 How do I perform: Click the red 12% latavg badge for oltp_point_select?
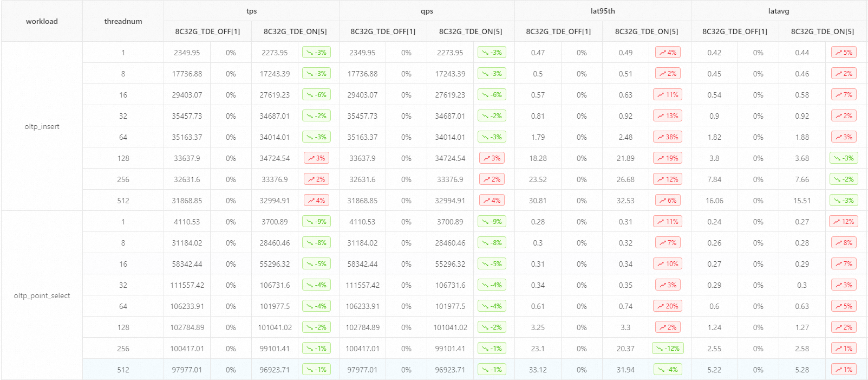844,222
